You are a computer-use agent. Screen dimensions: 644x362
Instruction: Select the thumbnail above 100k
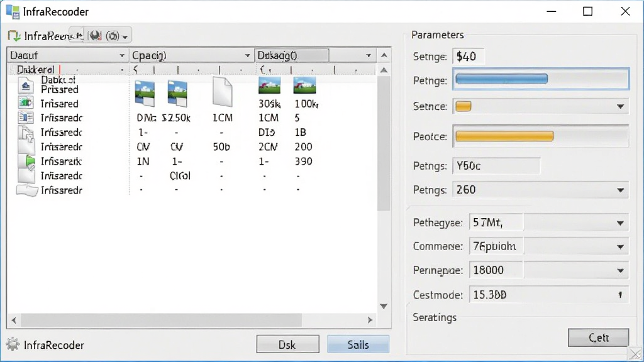tap(305, 85)
